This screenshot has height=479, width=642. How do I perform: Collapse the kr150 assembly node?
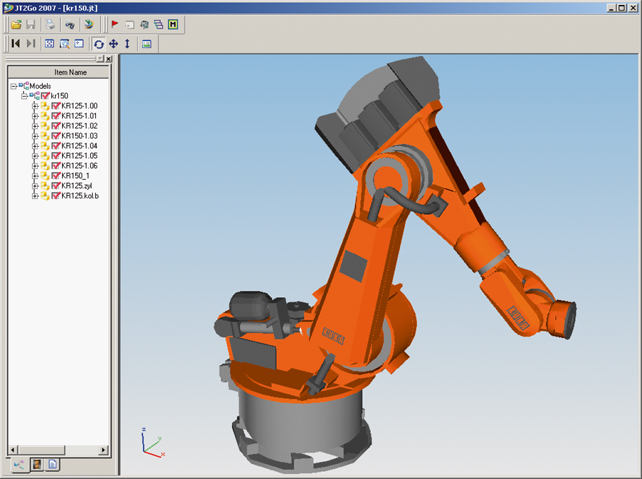click(24, 96)
